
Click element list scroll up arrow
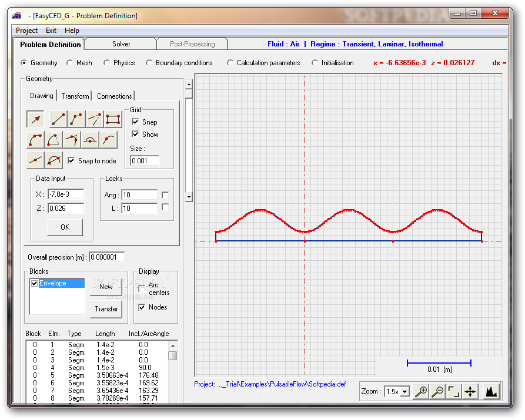pyautogui.click(x=173, y=346)
